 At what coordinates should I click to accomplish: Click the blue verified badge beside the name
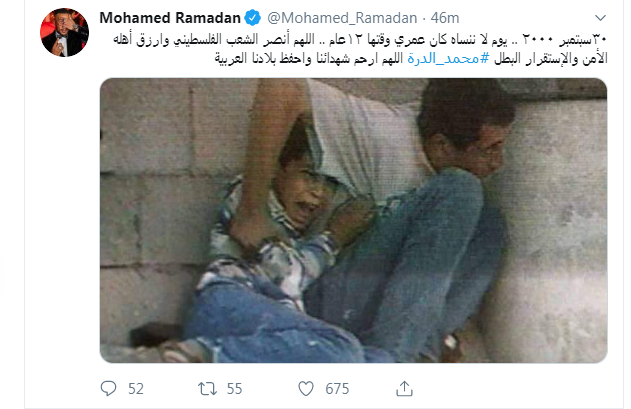pyautogui.click(x=253, y=18)
